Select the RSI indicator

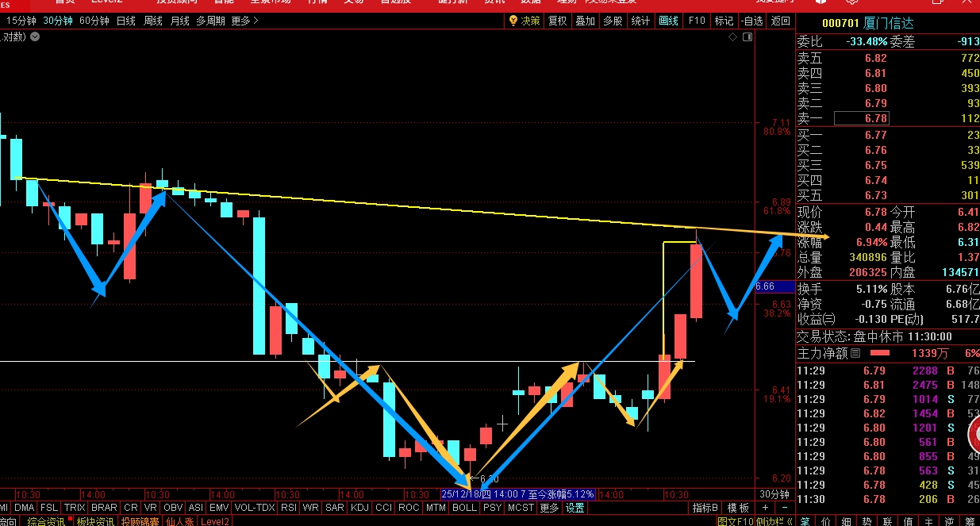coord(289,507)
